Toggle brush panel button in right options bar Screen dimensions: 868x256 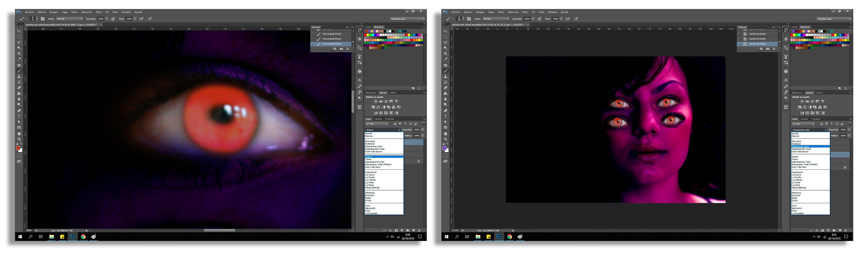[469, 19]
